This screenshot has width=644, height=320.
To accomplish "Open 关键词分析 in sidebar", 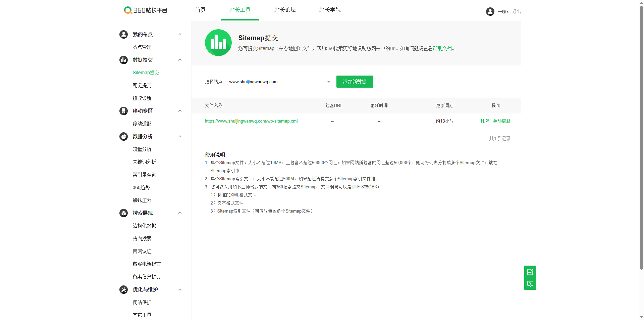I will (144, 162).
